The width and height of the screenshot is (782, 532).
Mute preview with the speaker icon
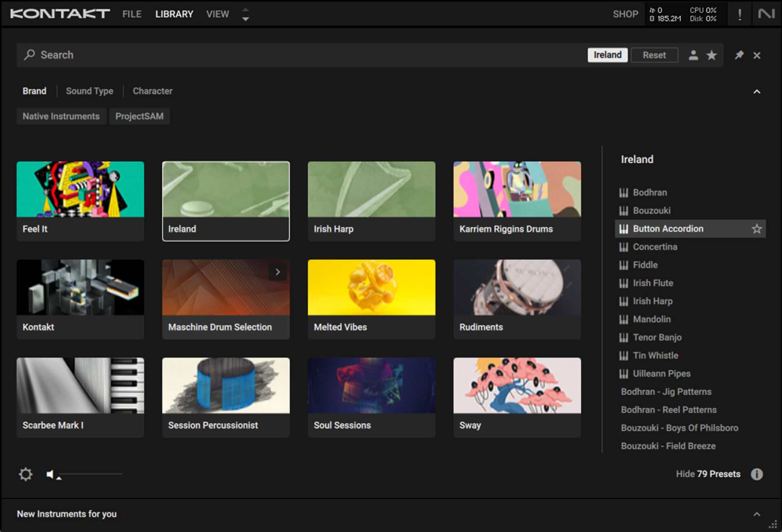[50, 474]
